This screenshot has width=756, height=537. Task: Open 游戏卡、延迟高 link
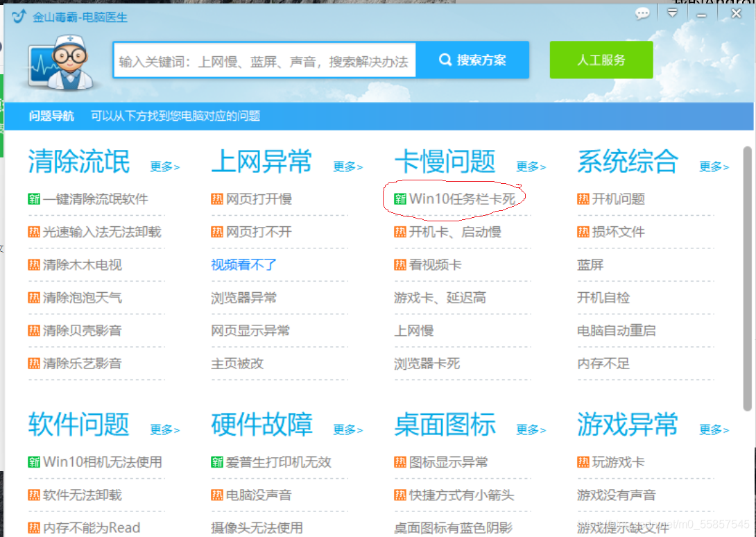click(x=440, y=298)
